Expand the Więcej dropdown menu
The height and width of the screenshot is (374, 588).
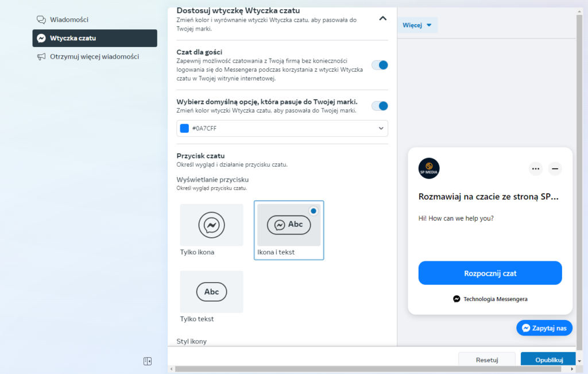[417, 25]
